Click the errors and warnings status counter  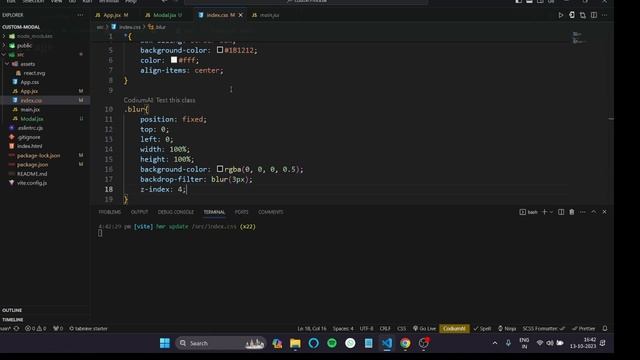pos(36,329)
